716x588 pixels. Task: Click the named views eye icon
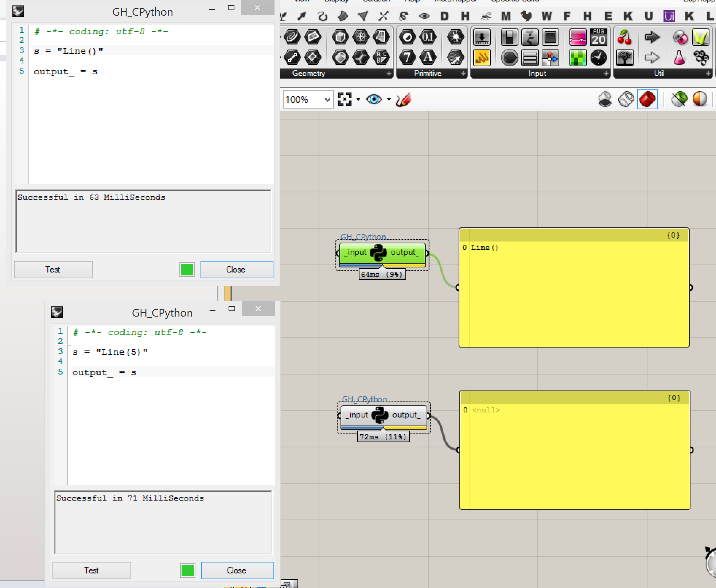coord(374,99)
